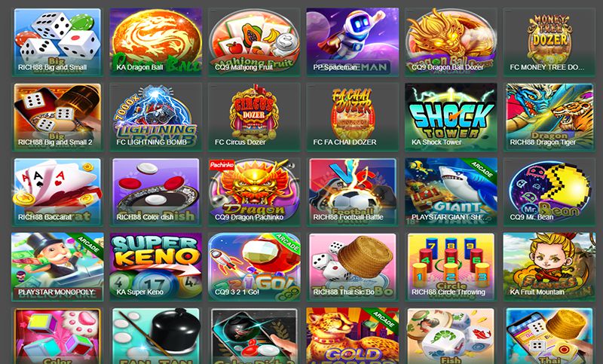Open FC Lightning Bomb game icon
This screenshot has height=364, width=603.
(156, 117)
